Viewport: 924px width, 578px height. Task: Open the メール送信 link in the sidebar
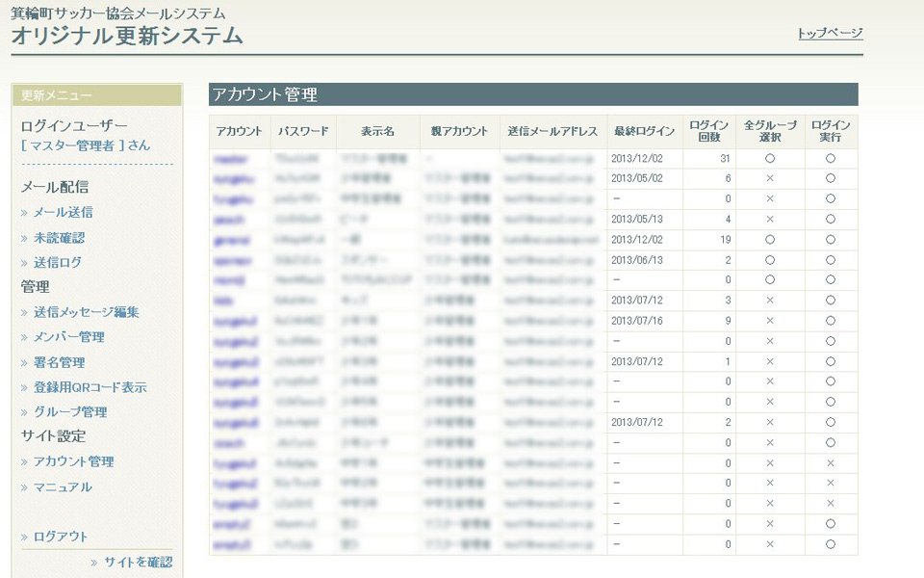click(63, 212)
